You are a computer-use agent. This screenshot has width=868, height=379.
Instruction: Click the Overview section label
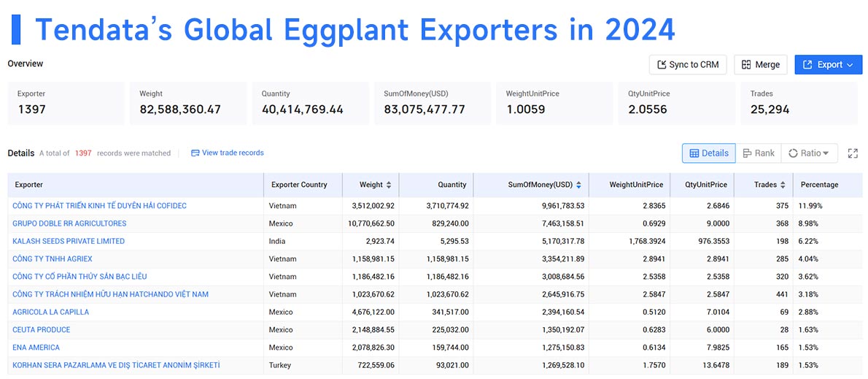tap(26, 64)
